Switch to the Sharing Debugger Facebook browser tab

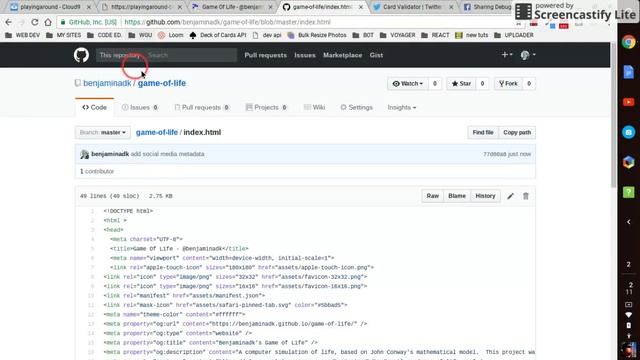(x=487, y=7)
